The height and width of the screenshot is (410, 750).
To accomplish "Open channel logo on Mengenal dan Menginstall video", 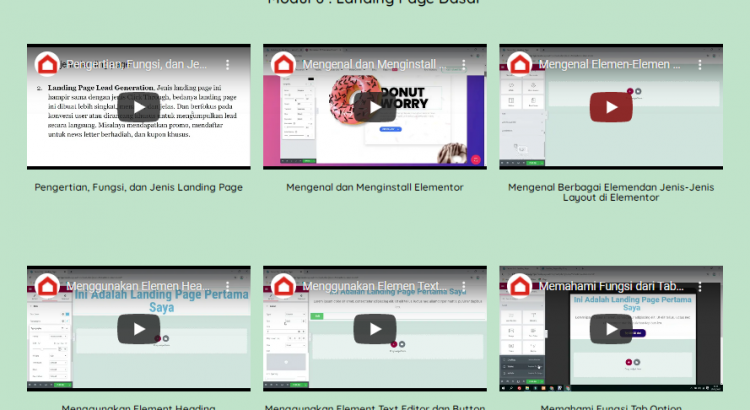I will click(x=283, y=65).
